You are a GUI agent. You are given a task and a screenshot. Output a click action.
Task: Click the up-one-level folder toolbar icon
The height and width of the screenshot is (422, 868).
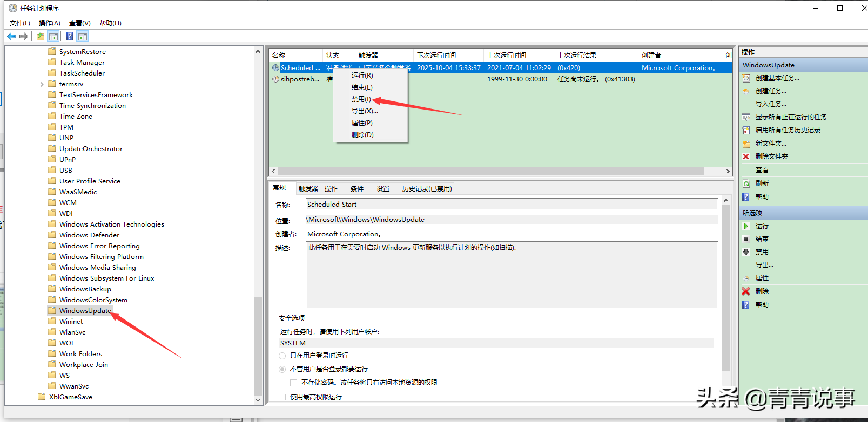(x=41, y=37)
